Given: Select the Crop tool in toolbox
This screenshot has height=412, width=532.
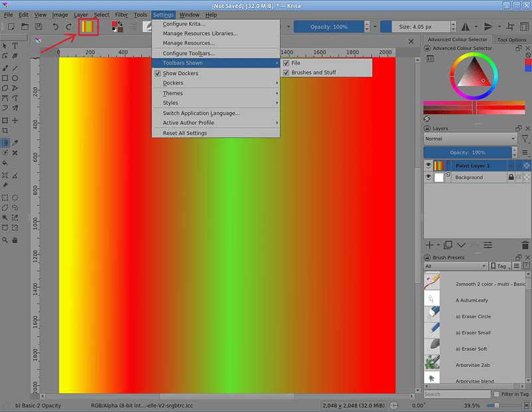Looking at the screenshot, I should [5, 131].
